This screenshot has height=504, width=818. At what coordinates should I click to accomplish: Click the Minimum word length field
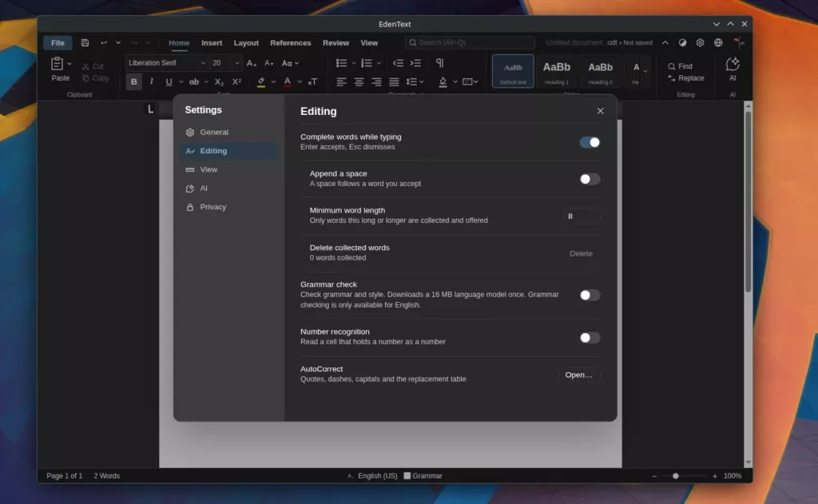pyautogui.click(x=582, y=216)
